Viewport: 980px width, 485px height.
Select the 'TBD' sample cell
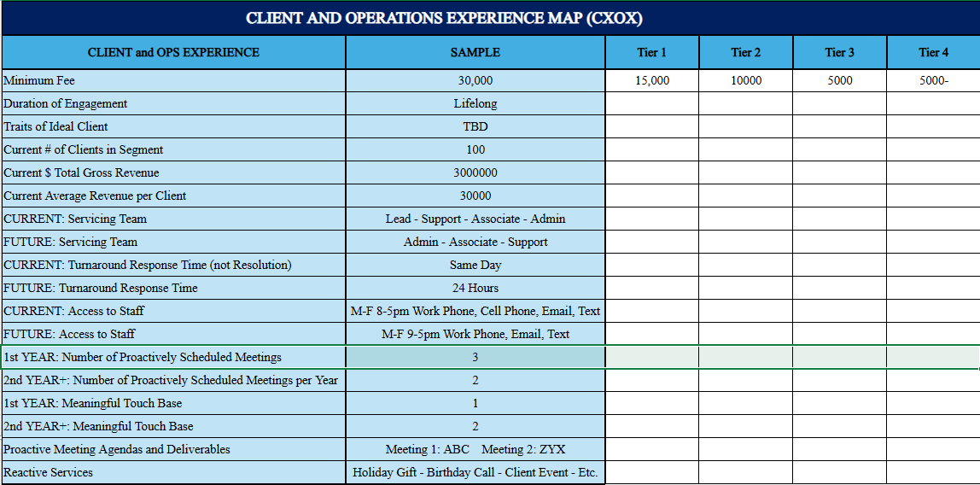point(475,127)
